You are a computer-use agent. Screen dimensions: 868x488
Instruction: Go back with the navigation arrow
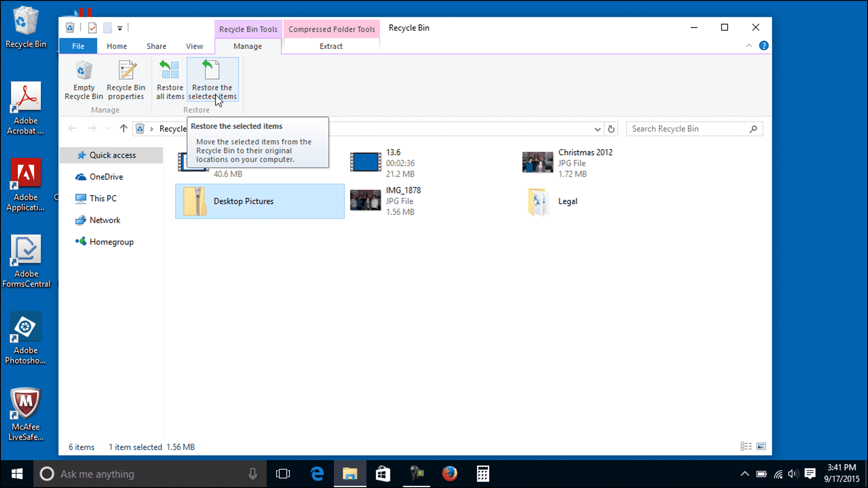tap(72, 128)
